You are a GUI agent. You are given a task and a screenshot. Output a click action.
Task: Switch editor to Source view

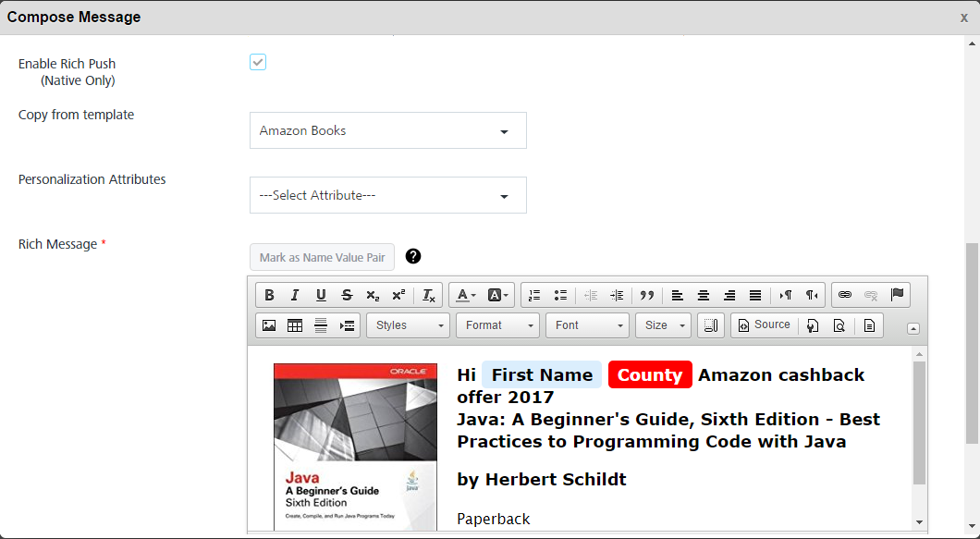tap(765, 325)
